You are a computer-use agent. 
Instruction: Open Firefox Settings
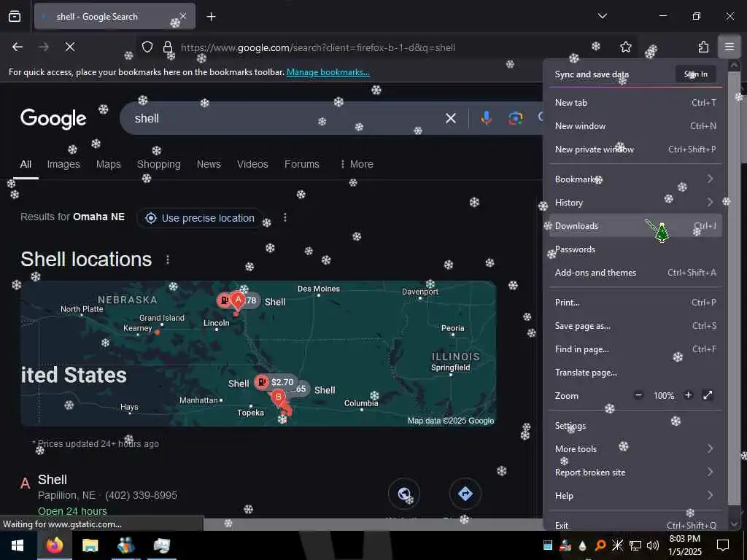pos(635,425)
